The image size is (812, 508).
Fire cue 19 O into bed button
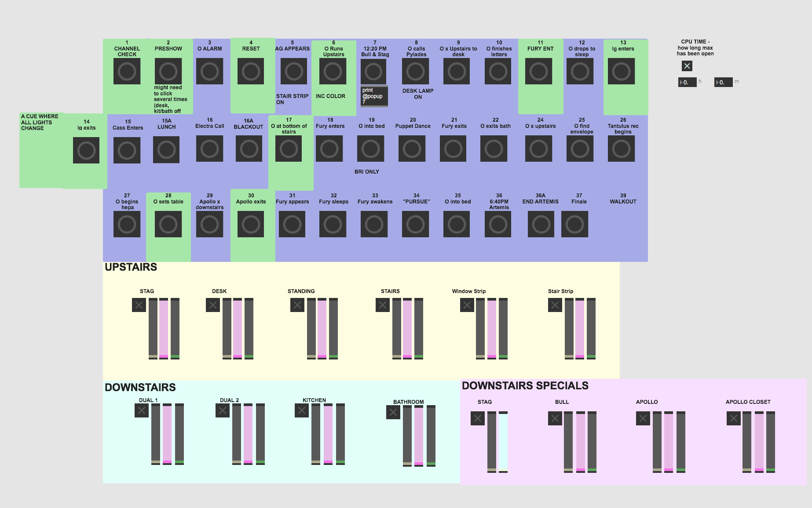click(x=370, y=149)
